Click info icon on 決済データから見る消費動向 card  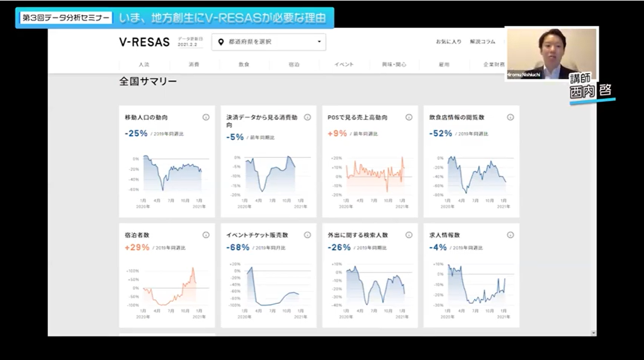[307, 117]
